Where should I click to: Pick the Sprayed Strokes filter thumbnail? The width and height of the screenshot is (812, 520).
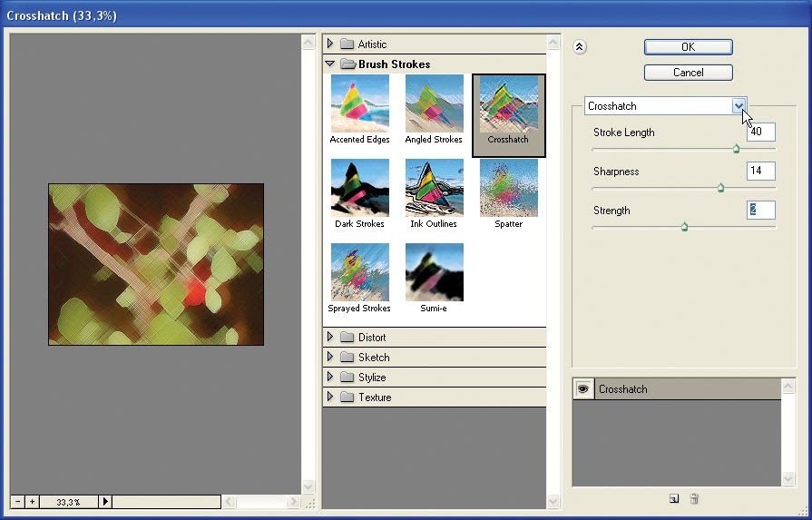(360, 272)
